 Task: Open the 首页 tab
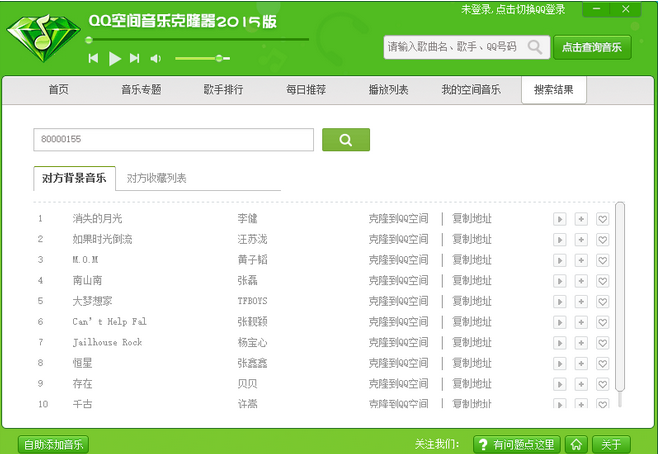tap(58, 90)
